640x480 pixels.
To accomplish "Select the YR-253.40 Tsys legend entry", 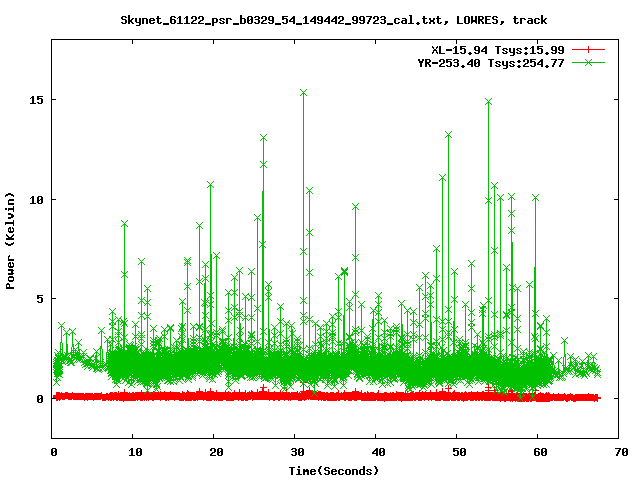I will [x=490, y=62].
